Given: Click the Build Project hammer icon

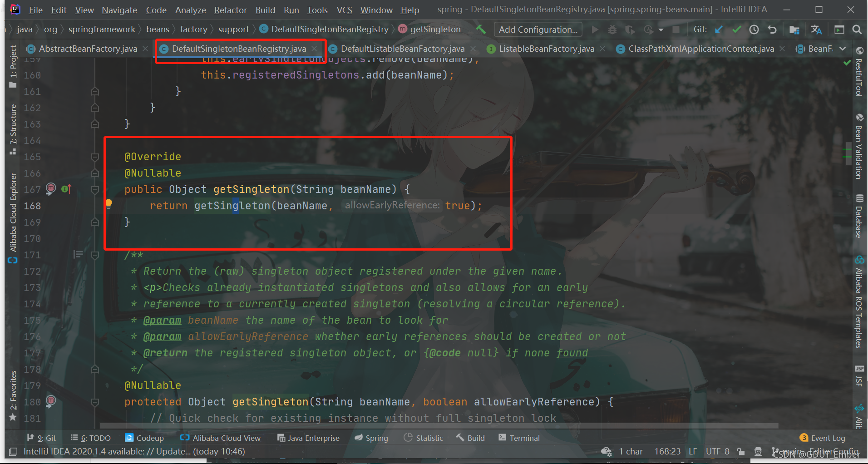Looking at the screenshot, I should click(481, 30).
